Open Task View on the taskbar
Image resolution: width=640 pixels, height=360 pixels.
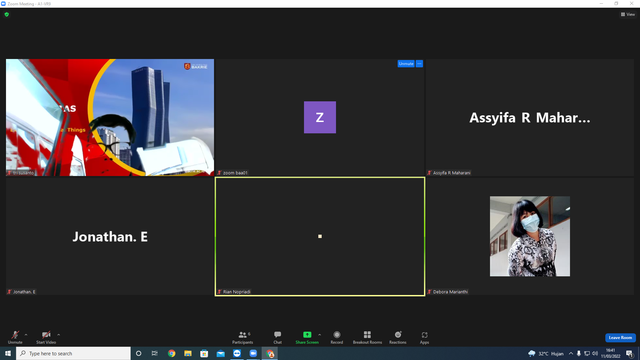pos(155,353)
